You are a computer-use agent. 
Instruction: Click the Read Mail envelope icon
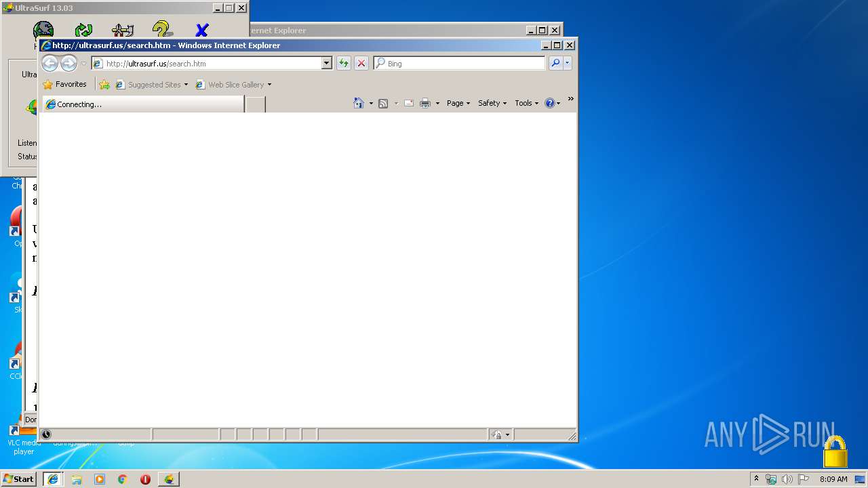[409, 103]
